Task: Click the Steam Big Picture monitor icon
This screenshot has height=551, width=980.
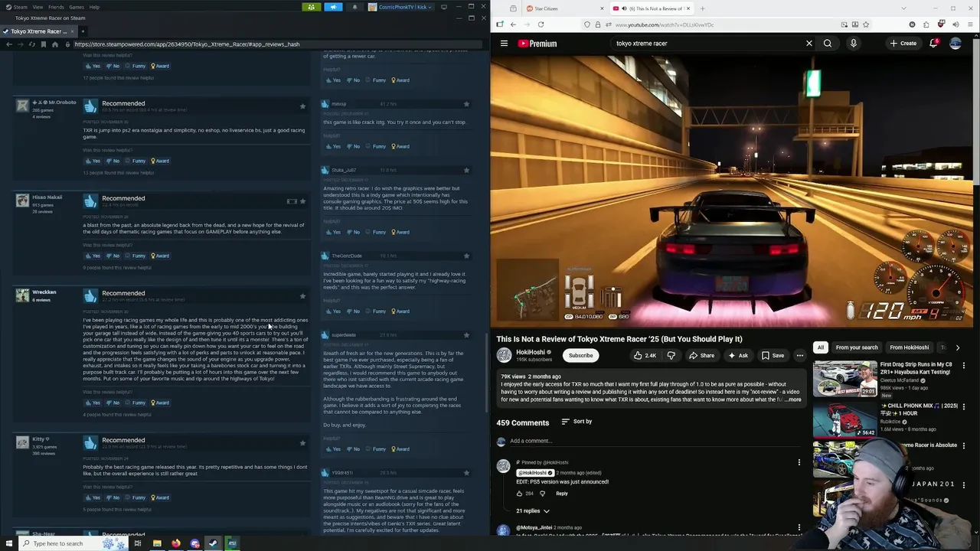Action: click(443, 7)
